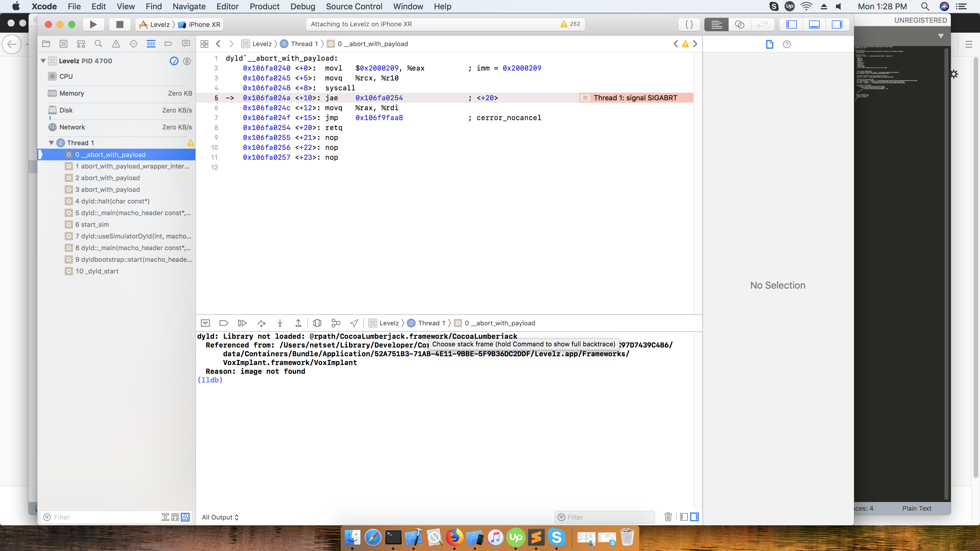The width and height of the screenshot is (980, 551).
Task: Toggle breakpoint activation in the debug bar
Action: pos(224,323)
